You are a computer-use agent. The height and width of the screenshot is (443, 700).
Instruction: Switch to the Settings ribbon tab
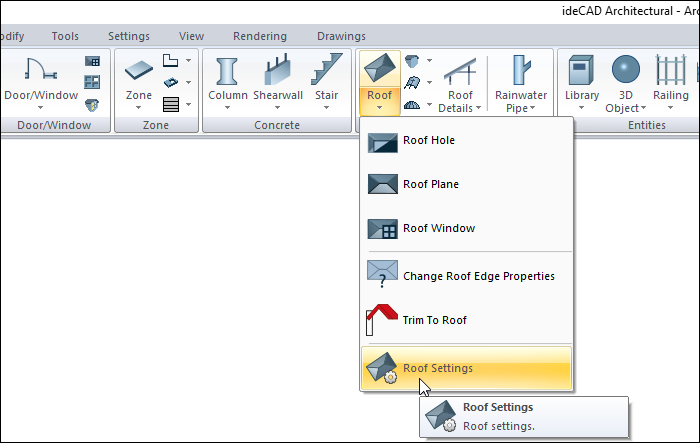(x=129, y=36)
